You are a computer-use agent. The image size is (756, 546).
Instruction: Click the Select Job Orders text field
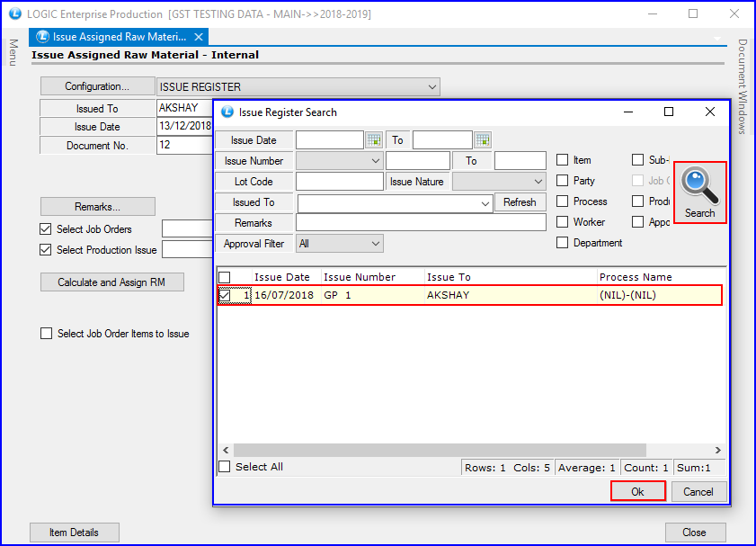point(188,228)
